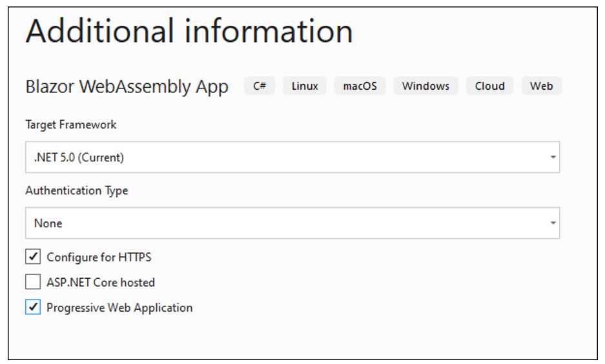Viewport: 605px width, 364px height.
Task: Click the Progressive Web Application label text
Action: click(x=119, y=308)
